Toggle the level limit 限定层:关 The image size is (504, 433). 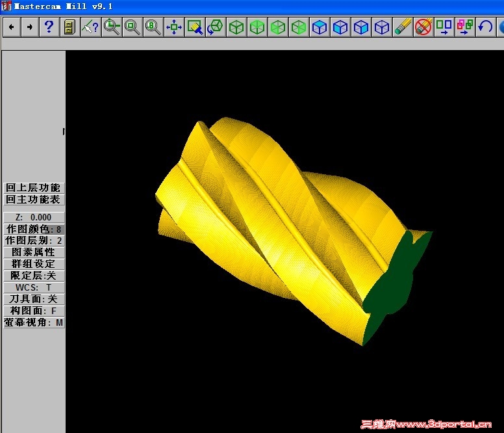(34, 276)
